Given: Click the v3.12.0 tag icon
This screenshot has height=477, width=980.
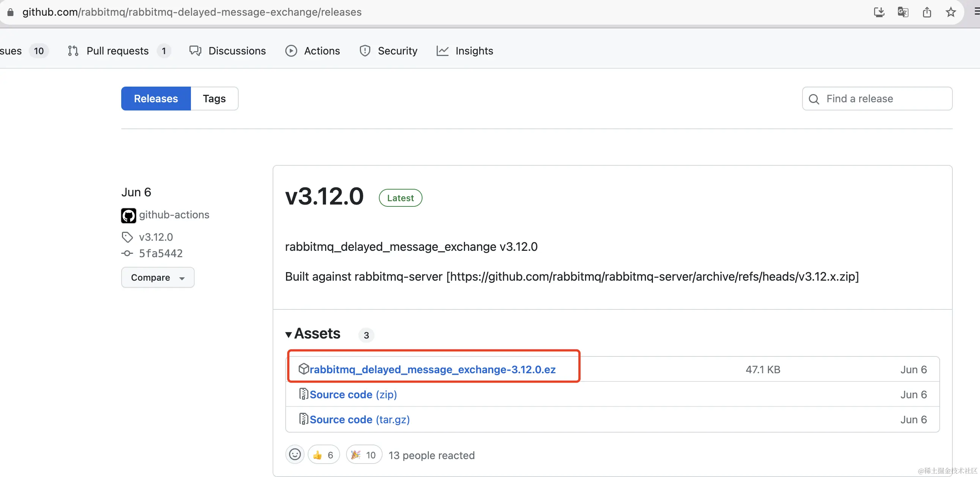Looking at the screenshot, I should point(127,237).
